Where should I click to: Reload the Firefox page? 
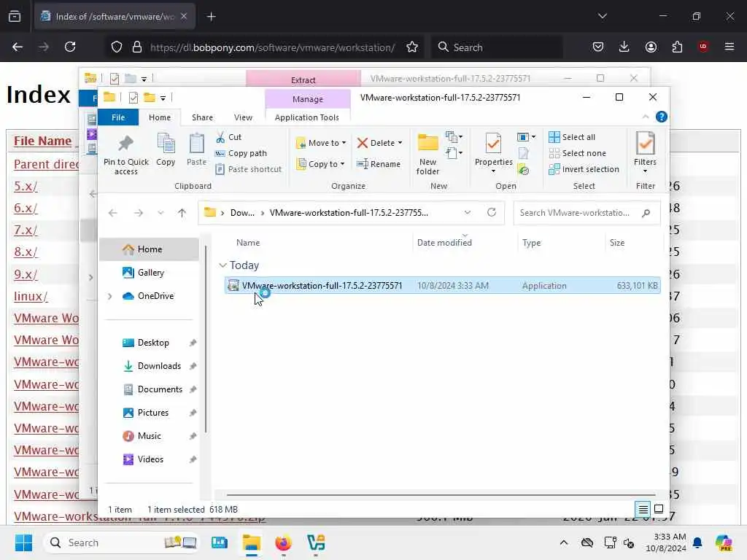click(x=70, y=47)
